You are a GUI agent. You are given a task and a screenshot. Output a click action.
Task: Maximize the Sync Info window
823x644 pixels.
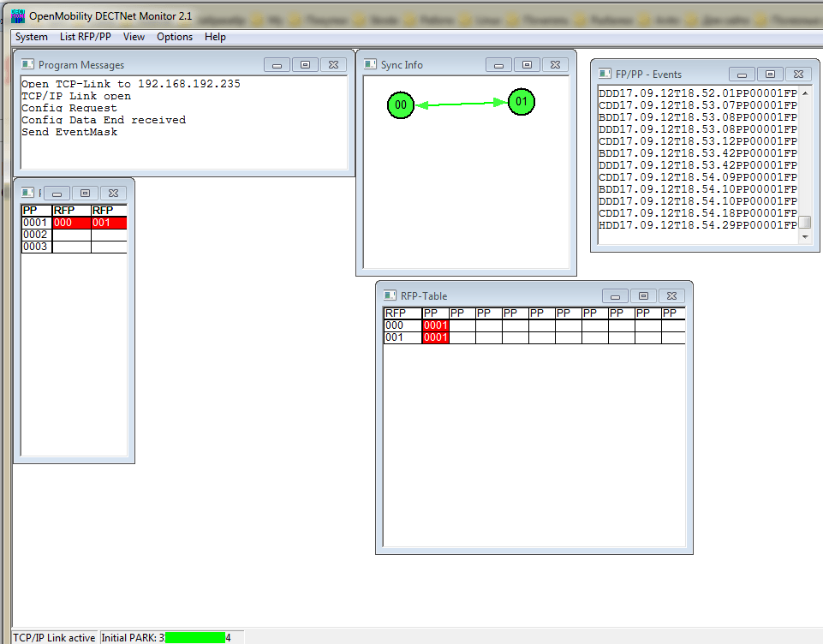pos(527,64)
